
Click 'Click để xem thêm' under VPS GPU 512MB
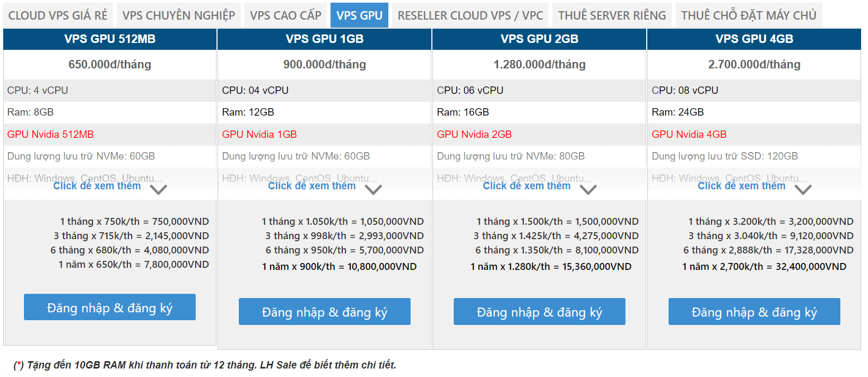(x=97, y=186)
